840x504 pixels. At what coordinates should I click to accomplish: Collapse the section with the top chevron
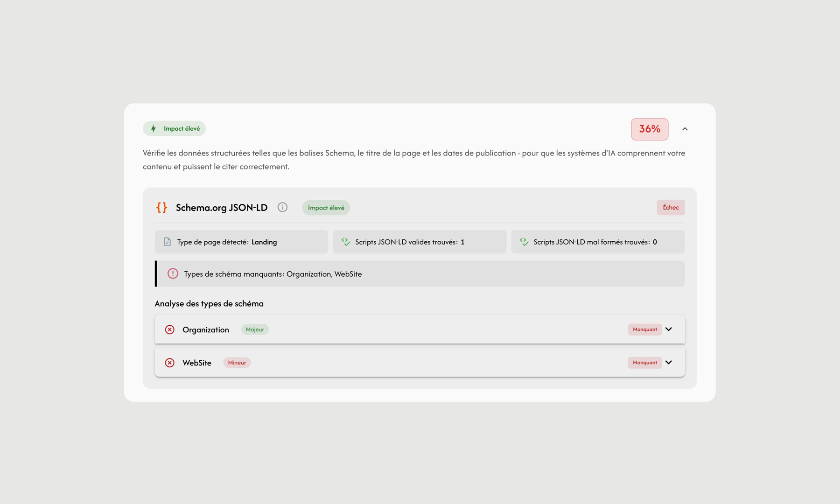(x=685, y=129)
